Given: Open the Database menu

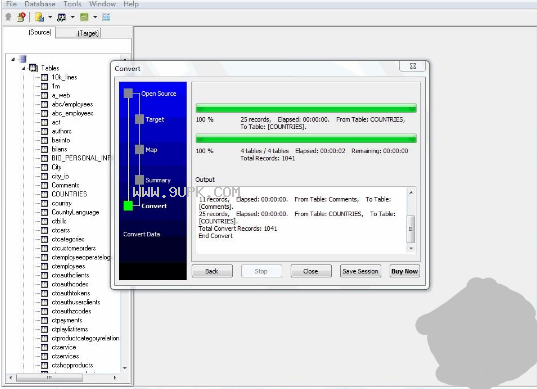Looking at the screenshot, I should [x=40, y=4].
